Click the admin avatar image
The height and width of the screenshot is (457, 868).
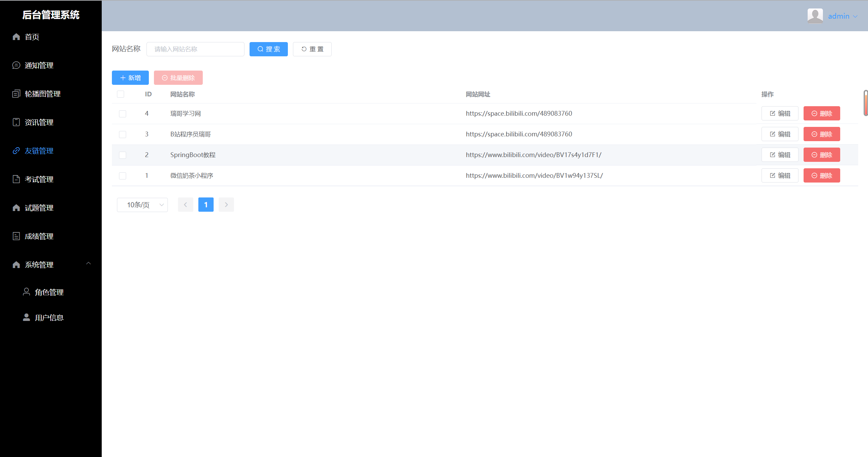(x=815, y=16)
